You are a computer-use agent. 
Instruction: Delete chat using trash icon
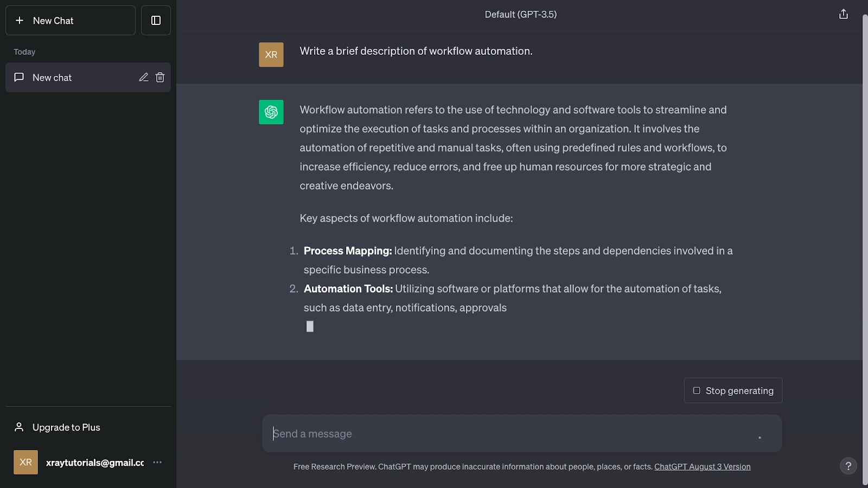tap(160, 78)
